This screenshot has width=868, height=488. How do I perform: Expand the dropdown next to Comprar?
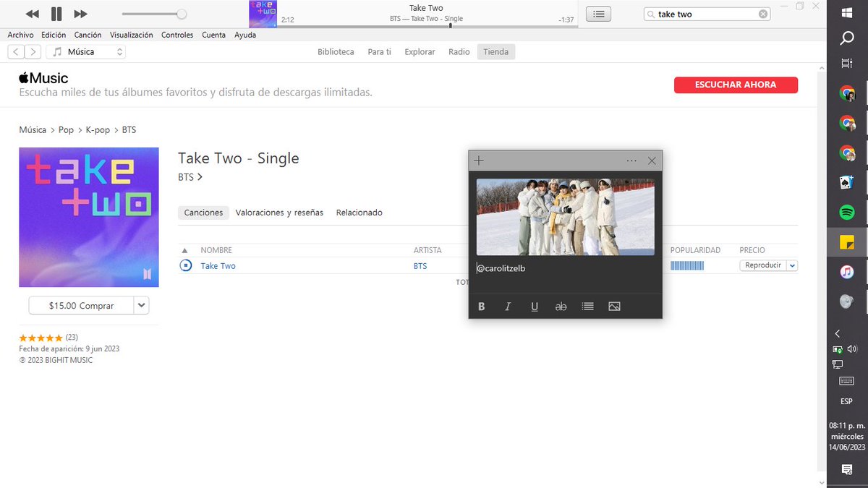tap(142, 306)
